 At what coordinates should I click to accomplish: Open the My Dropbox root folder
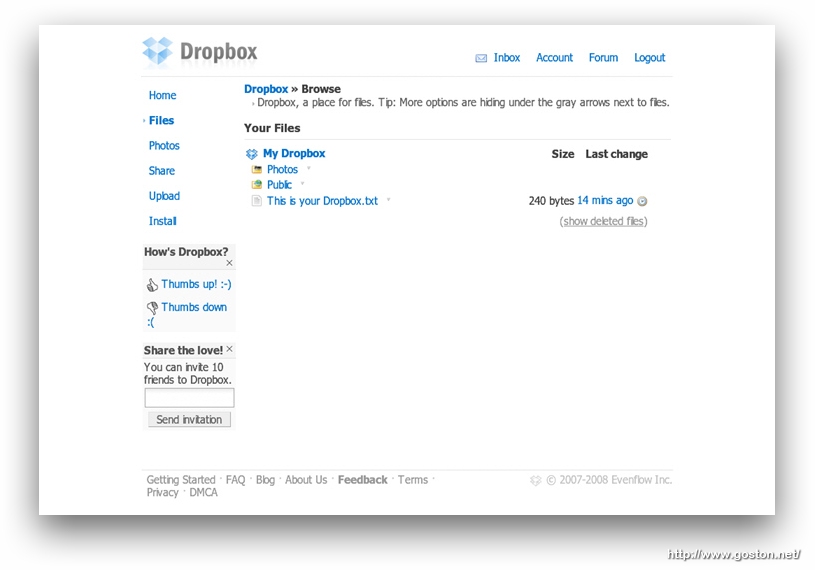pyautogui.click(x=294, y=154)
